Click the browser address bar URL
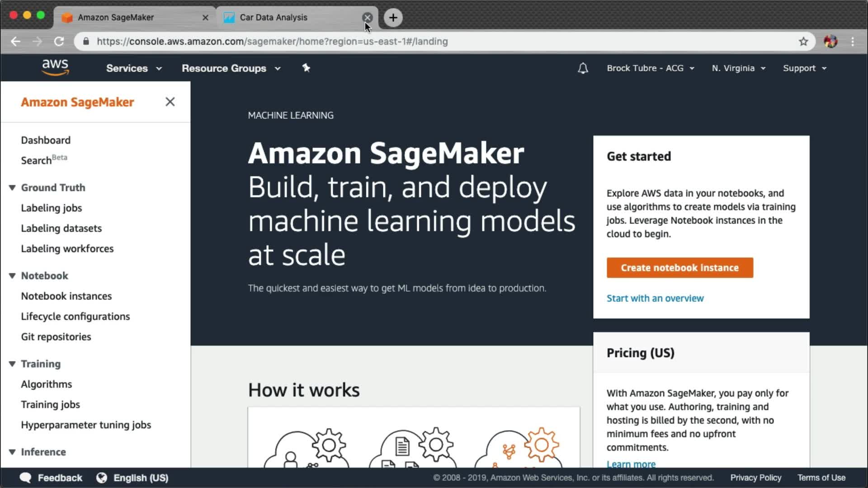Image resolution: width=868 pixels, height=488 pixels. pyautogui.click(x=272, y=42)
